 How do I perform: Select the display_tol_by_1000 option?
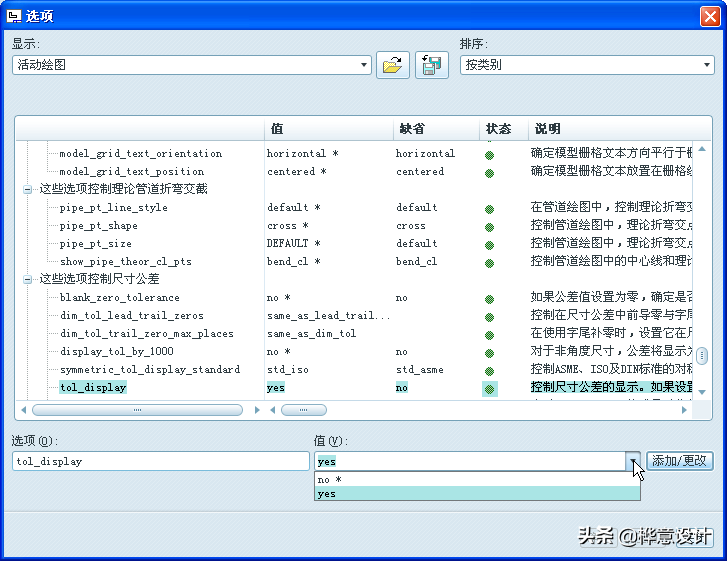pyautogui.click(x=117, y=351)
